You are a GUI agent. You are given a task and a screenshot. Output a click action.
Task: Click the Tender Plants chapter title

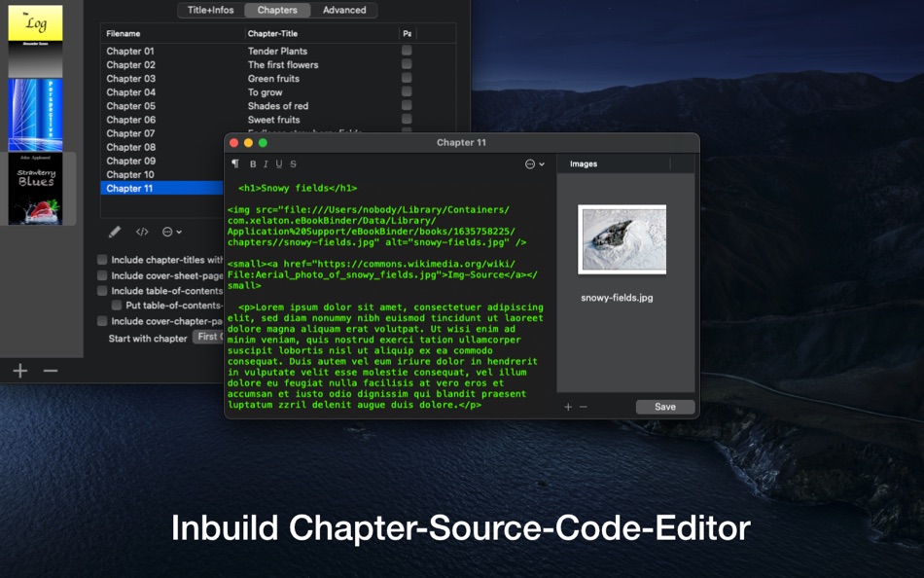click(277, 52)
